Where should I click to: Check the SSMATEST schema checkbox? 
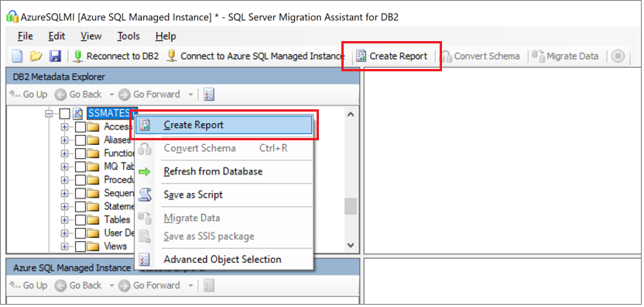(x=64, y=113)
